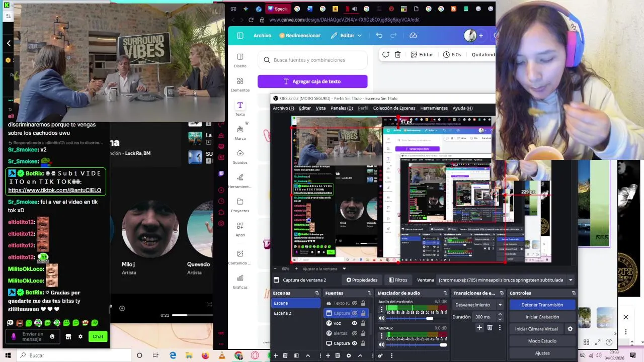
Task: Open Canva top bar Editar dropdown
Action: 346,35
